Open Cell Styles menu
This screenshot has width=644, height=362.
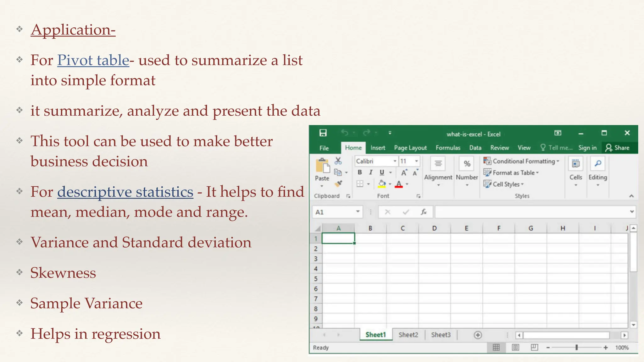(x=504, y=184)
